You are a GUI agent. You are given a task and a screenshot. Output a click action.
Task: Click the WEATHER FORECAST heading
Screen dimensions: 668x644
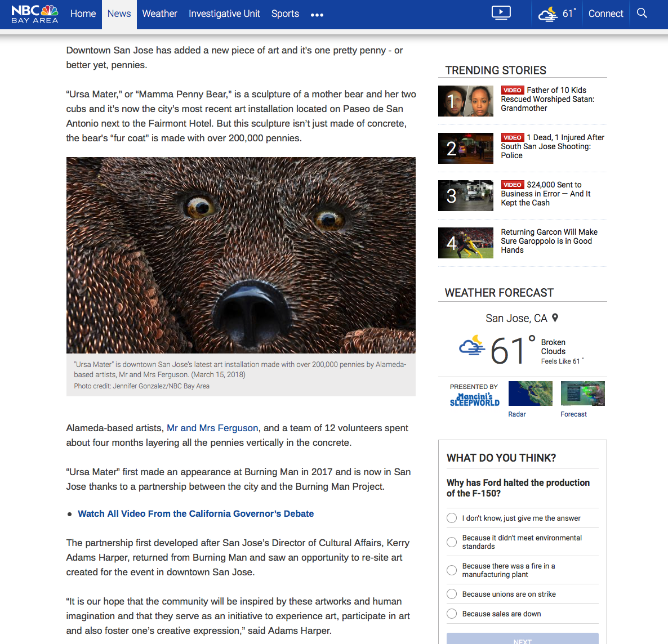[499, 293]
